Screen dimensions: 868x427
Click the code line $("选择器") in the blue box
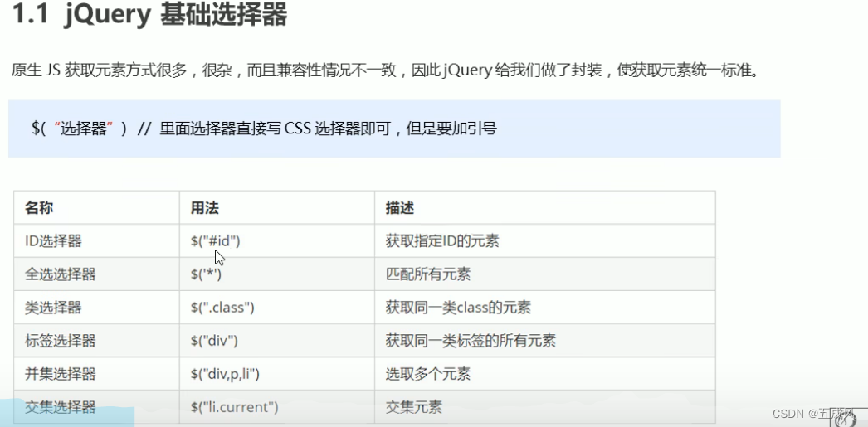pyautogui.click(x=80, y=129)
